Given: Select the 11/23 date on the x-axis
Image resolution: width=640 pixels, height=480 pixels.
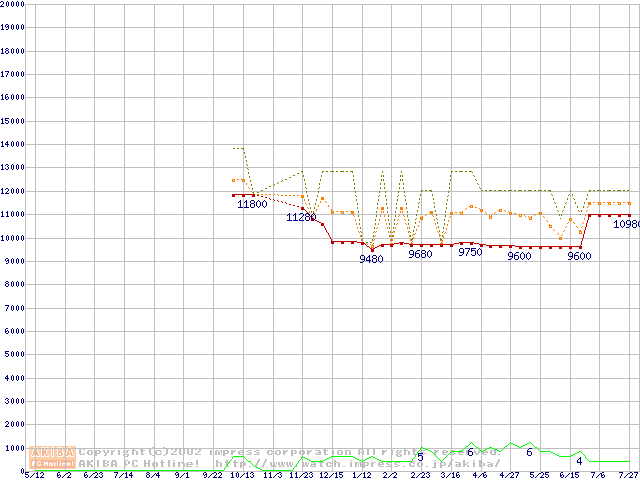Looking at the screenshot, I should (301, 475).
